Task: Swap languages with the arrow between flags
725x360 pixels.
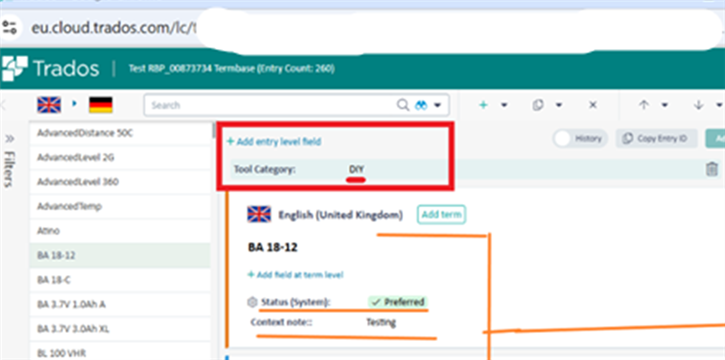Action: [x=74, y=104]
